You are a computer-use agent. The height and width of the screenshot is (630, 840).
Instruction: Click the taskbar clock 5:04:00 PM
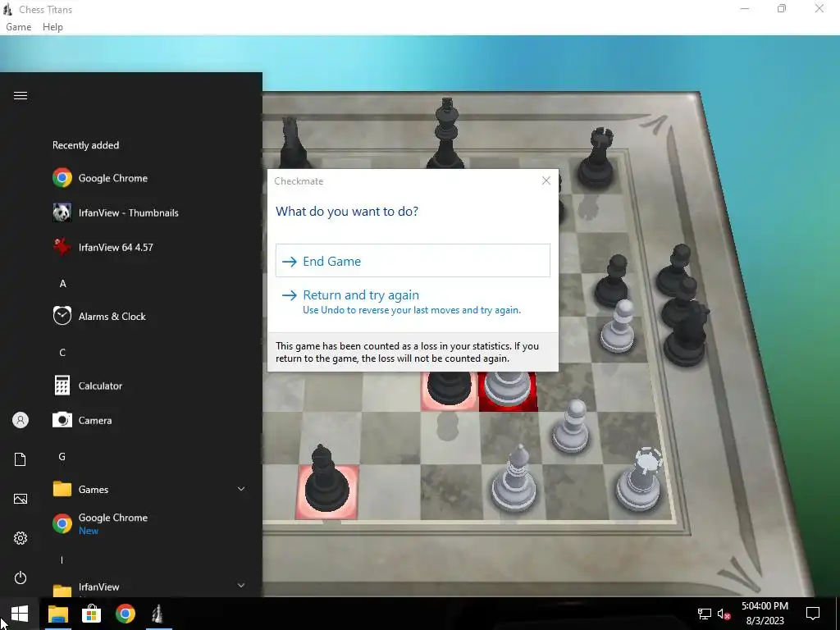(x=765, y=606)
